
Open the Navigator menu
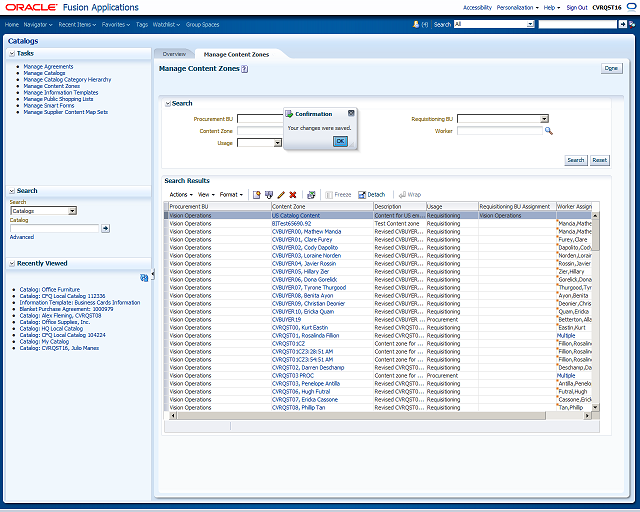pos(38,24)
